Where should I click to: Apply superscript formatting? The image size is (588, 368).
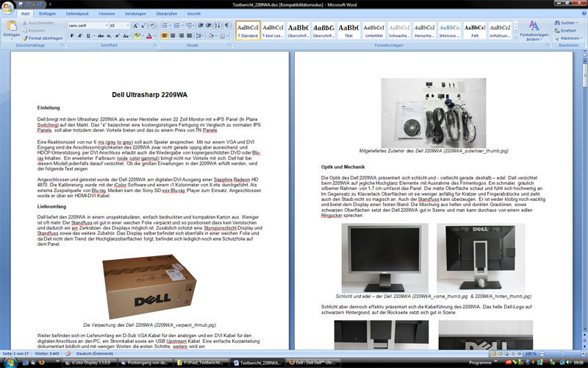(x=117, y=35)
